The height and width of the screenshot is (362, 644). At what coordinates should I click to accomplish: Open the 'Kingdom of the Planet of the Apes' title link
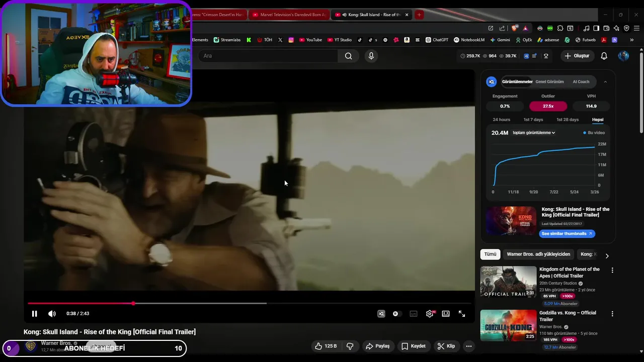(569, 273)
